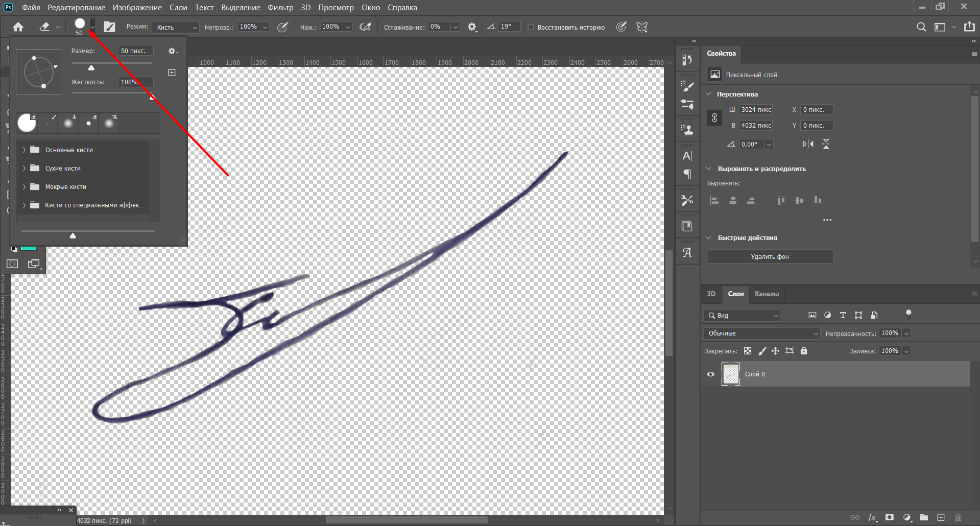Click the brush Размер slider handle
This screenshot has height=526, width=980.
(x=91, y=68)
